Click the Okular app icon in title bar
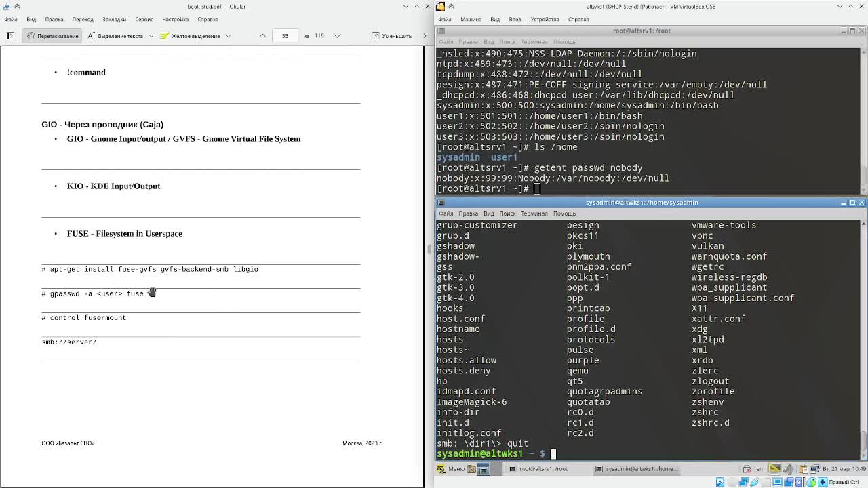 5,6
